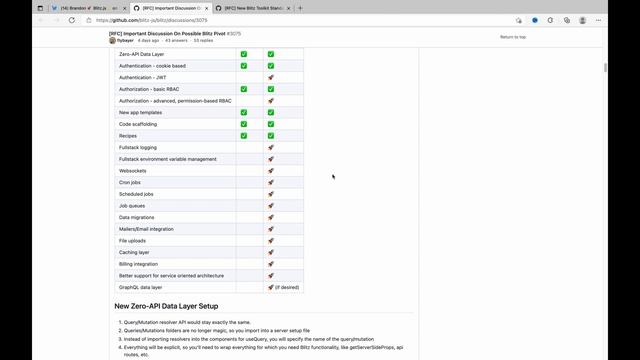This screenshot has height=360, width=640.
Task: Click rocket icon in Caching layer row
Action: pos(271,252)
